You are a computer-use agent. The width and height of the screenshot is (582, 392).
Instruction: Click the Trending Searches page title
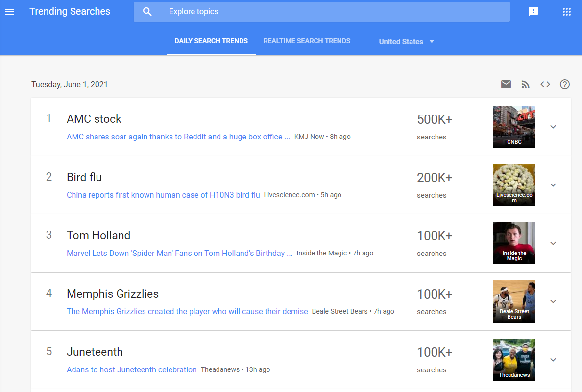click(70, 11)
